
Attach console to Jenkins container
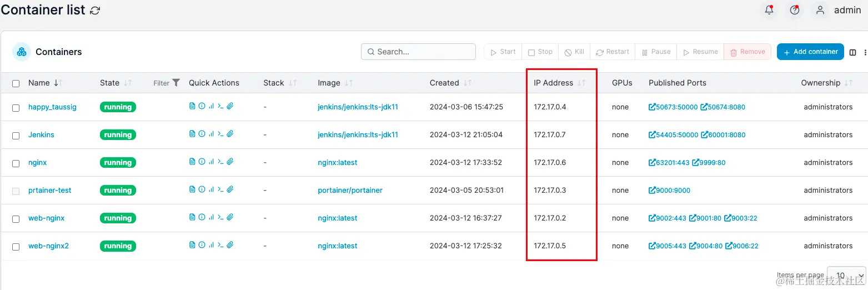tap(230, 134)
